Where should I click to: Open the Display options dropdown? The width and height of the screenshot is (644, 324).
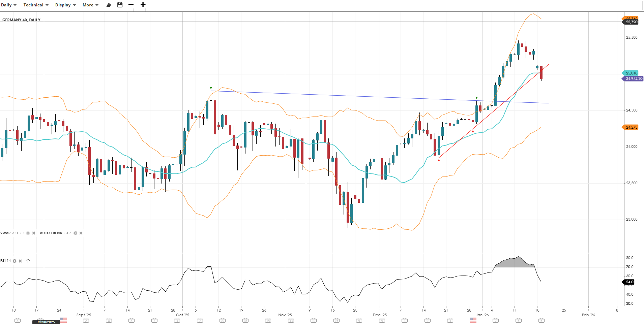[65, 5]
